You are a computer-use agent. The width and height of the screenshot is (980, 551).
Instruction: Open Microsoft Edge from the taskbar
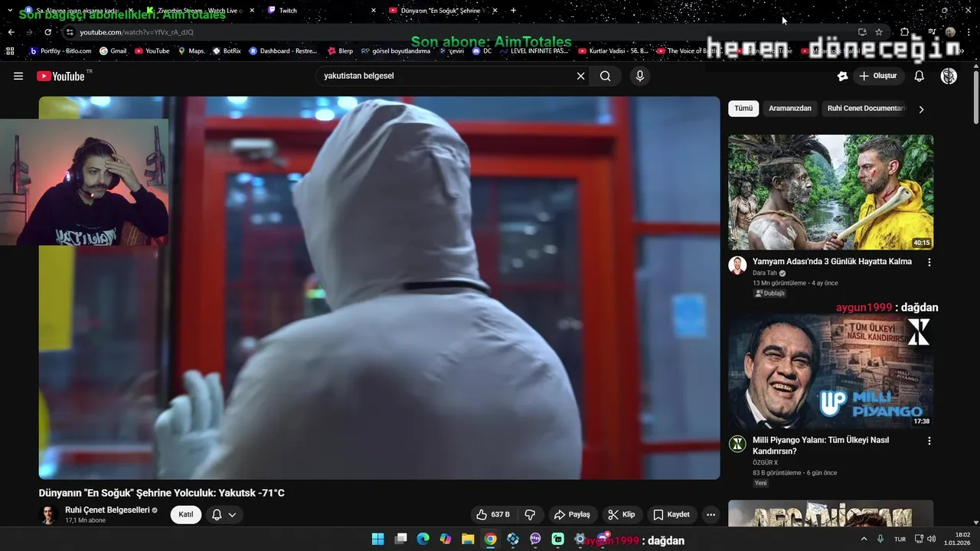coord(423,540)
